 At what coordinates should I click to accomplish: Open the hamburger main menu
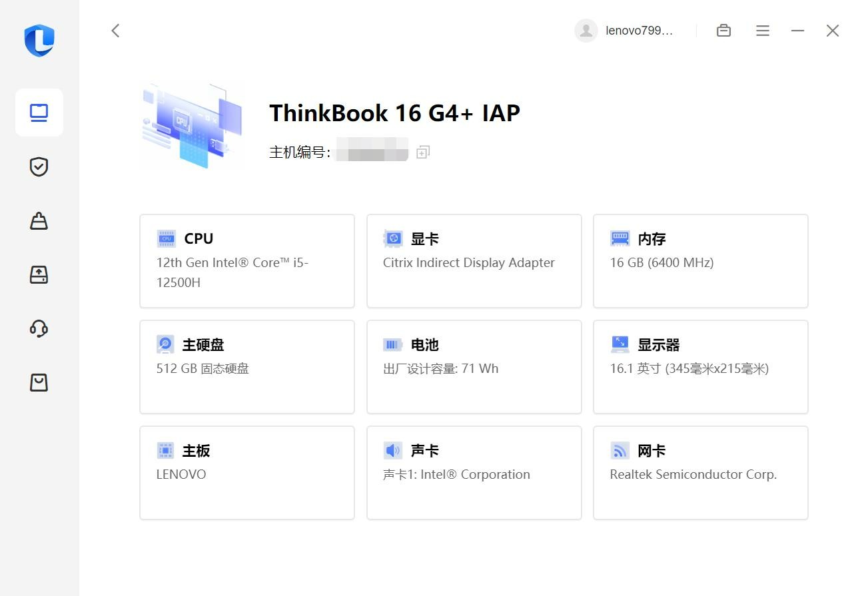click(763, 31)
